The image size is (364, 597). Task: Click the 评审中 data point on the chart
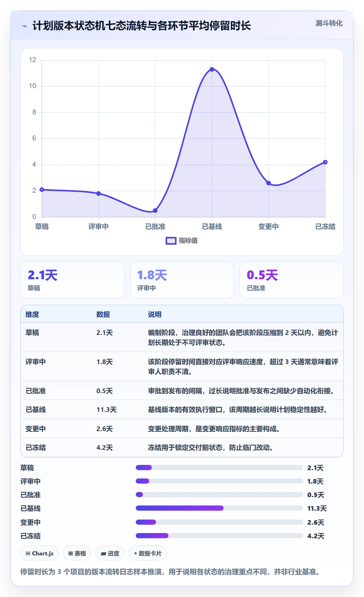coord(99,193)
